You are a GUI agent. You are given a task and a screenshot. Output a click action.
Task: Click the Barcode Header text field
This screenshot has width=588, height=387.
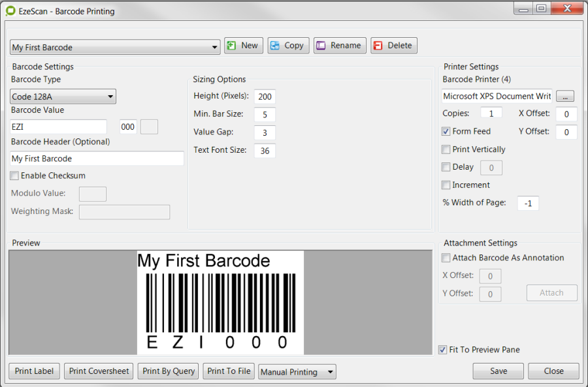tap(97, 159)
